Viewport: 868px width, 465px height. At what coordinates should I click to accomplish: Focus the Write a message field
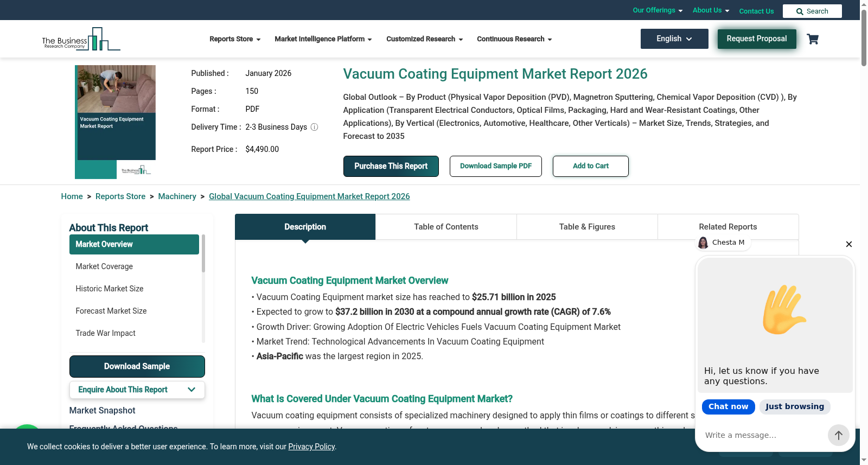coord(764,435)
